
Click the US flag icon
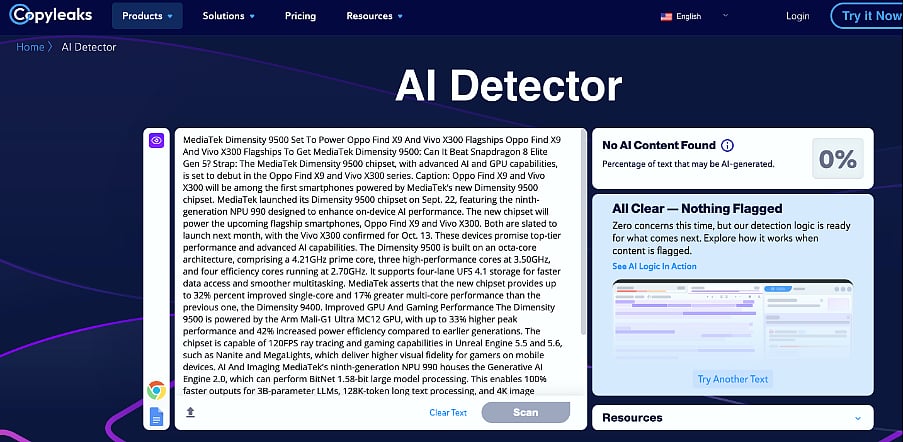[666, 17]
